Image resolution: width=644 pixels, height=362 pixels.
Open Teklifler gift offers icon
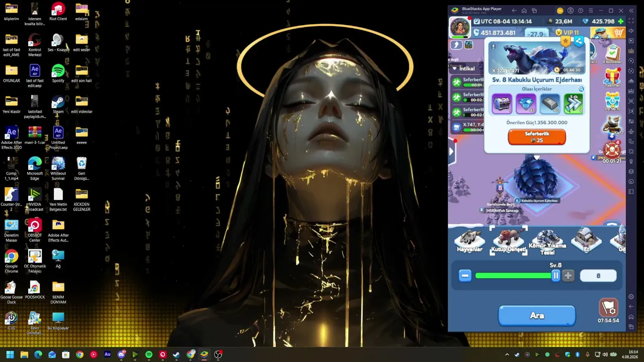(x=612, y=78)
